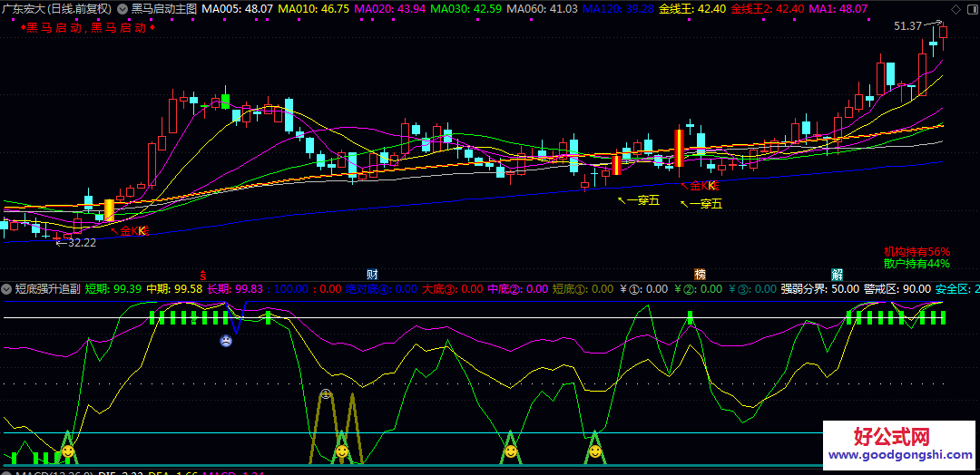Expand the MACD indicator panel at bottom
The height and width of the screenshot is (475, 980).
7,472
